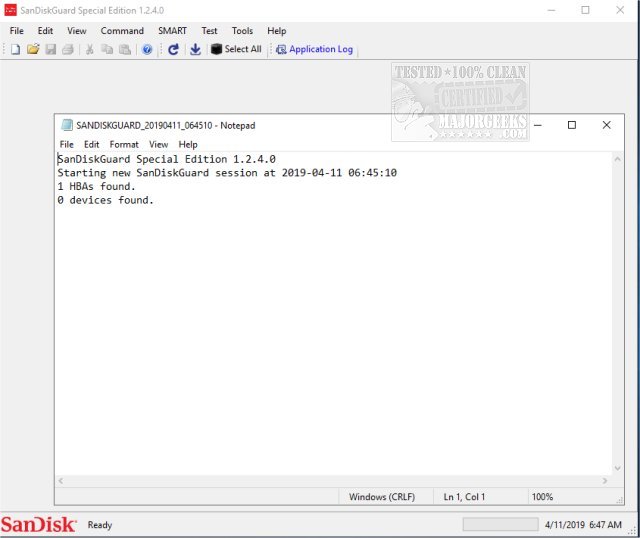Screen dimensions: 640x538
Task: Click the '1 HBAs found.' text line
Action: click(x=96, y=187)
